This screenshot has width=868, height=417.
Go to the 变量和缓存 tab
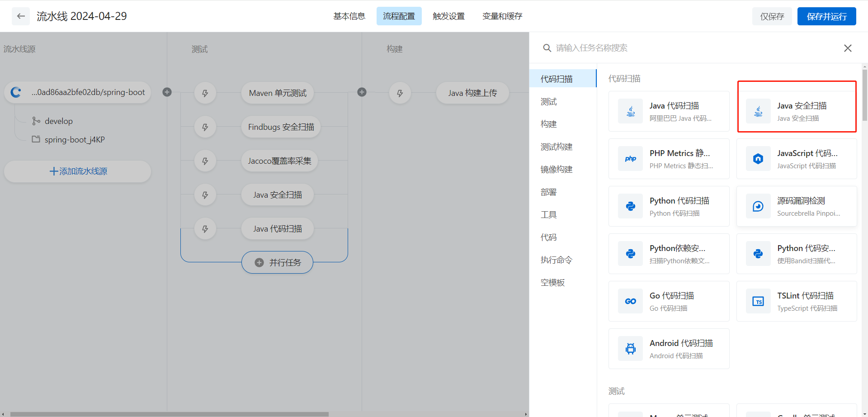[x=502, y=16]
